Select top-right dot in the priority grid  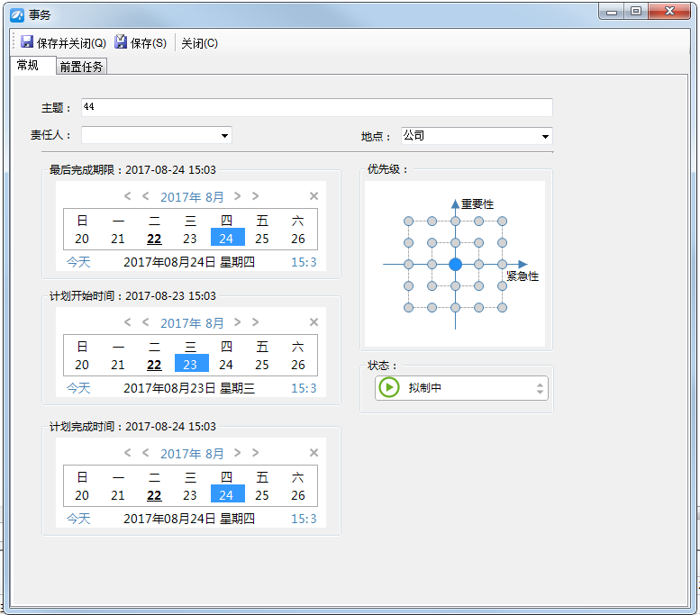pyautogui.click(x=502, y=221)
